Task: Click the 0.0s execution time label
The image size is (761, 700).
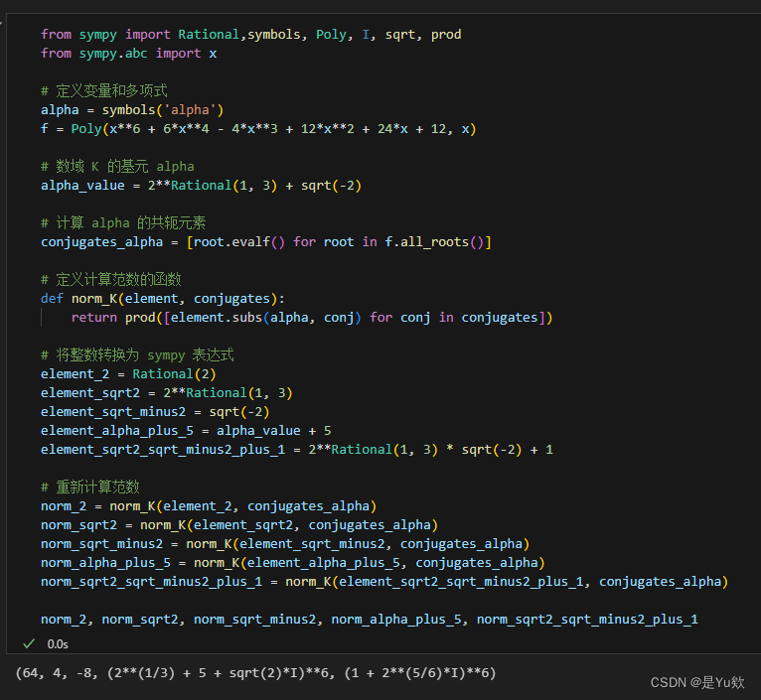Action: [58, 644]
